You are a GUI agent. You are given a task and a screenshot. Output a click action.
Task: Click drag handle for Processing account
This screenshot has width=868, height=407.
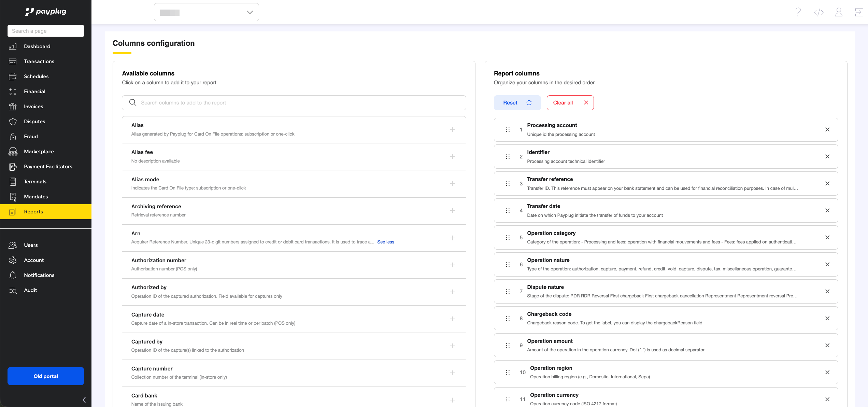(x=508, y=130)
